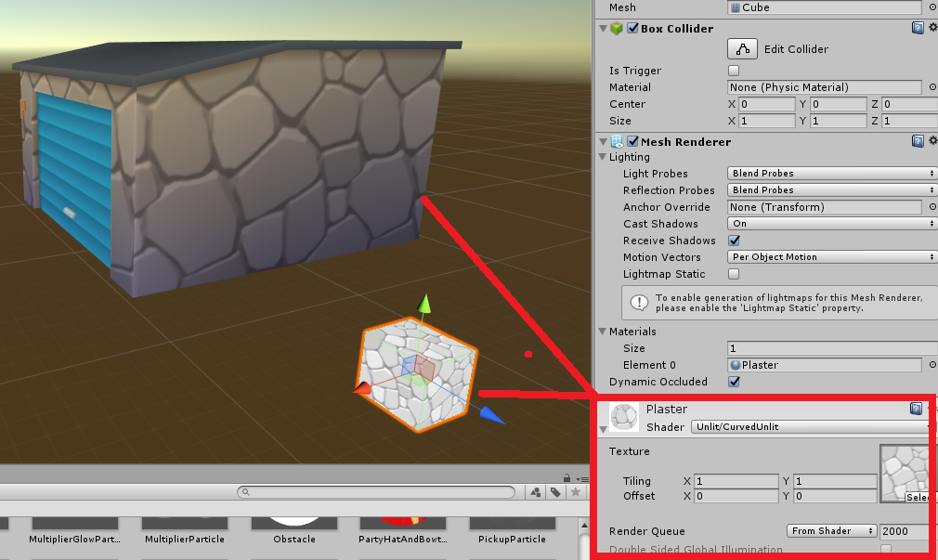Open the Shader dropdown showing Unlit/CurvedUnlit
Screen dimensions: 938x560
point(808,426)
